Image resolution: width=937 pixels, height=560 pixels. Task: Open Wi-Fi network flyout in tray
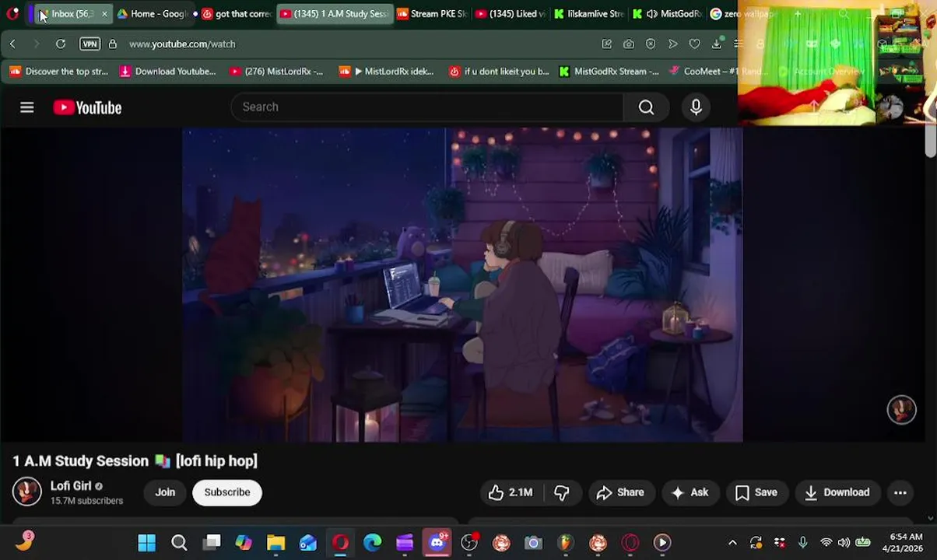(826, 543)
